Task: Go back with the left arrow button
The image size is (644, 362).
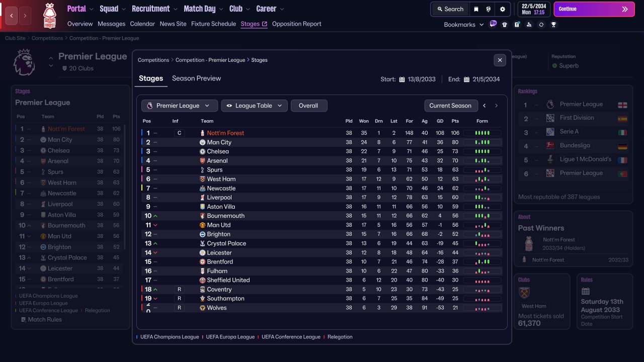Action: pyautogui.click(x=12, y=16)
